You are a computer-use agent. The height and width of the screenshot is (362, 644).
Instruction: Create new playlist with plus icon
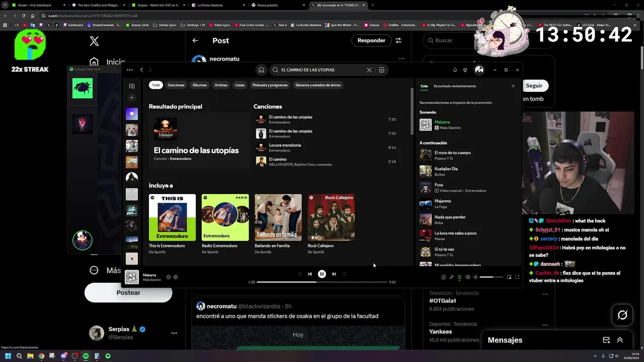coord(132,98)
